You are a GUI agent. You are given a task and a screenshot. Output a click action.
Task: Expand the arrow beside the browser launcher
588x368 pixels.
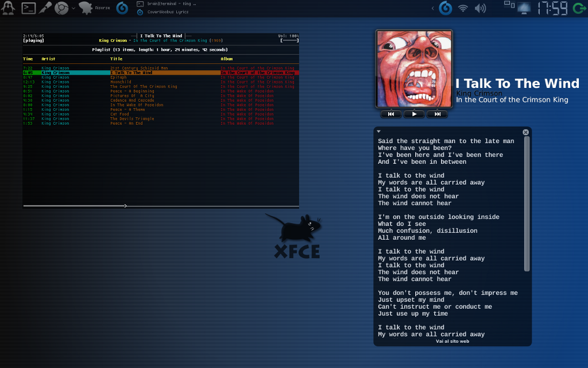pyautogui.click(x=73, y=8)
